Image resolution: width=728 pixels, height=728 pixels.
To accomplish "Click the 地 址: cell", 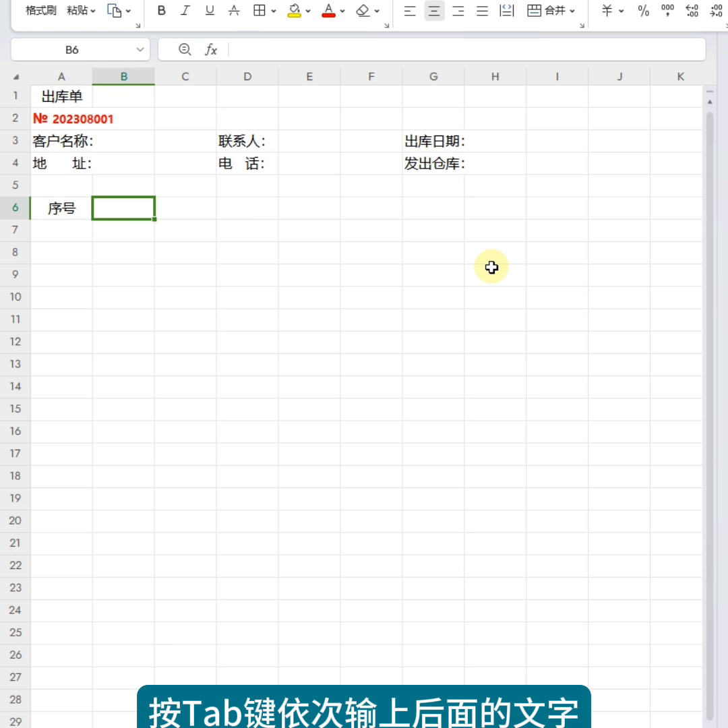I will [x=62, y=163].
